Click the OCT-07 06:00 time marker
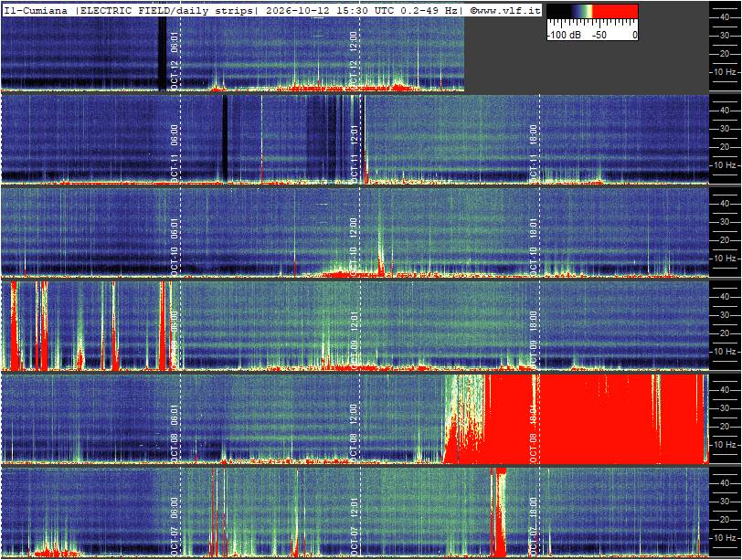Image resolution: width=742 pixels, height=560 pixels. [175, 526]
